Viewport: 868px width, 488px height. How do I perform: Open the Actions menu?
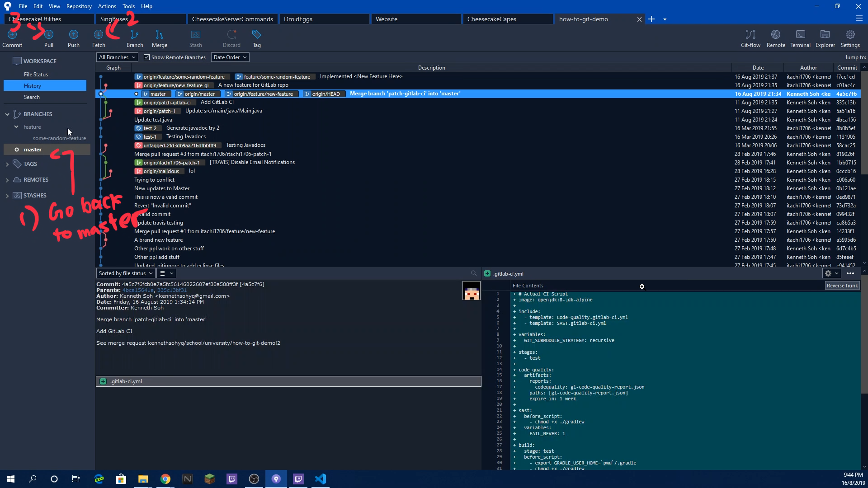pos(107,6)
